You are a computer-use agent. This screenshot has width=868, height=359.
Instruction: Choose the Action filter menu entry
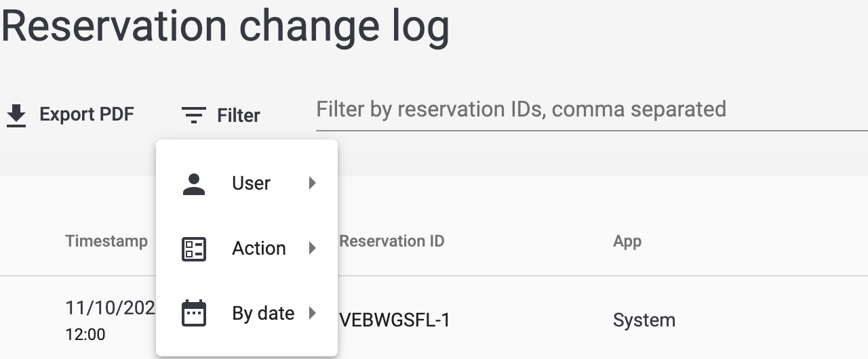coord(247,249)
